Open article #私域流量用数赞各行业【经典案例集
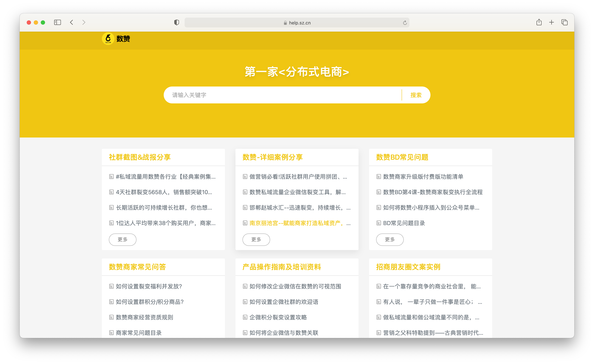 (165, 177)
